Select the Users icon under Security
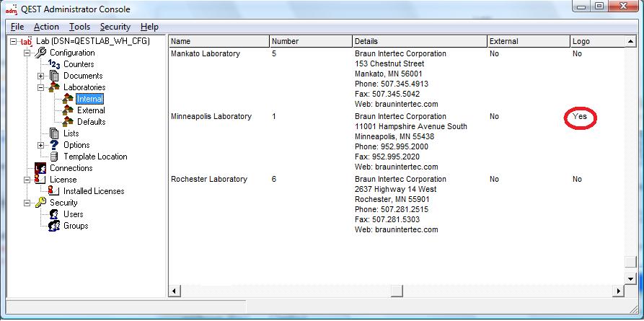The height and width of the screenshot is (321, 644). (x=54, y=214)
